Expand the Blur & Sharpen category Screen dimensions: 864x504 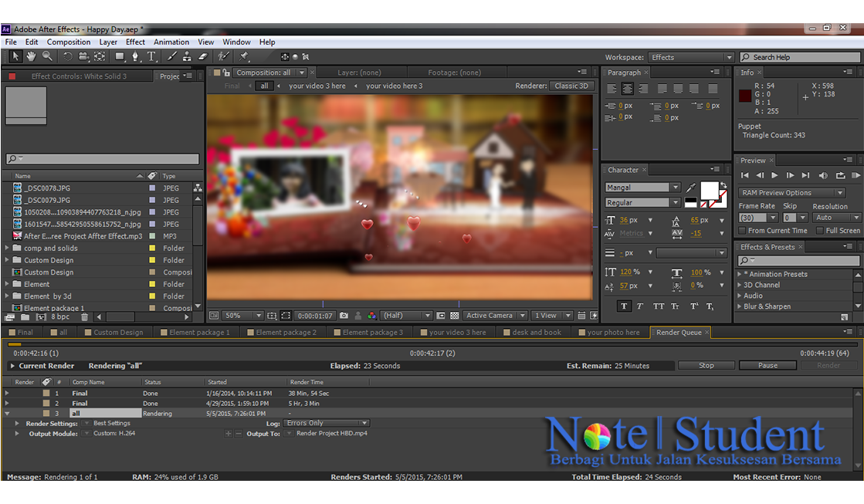(740, 307)
